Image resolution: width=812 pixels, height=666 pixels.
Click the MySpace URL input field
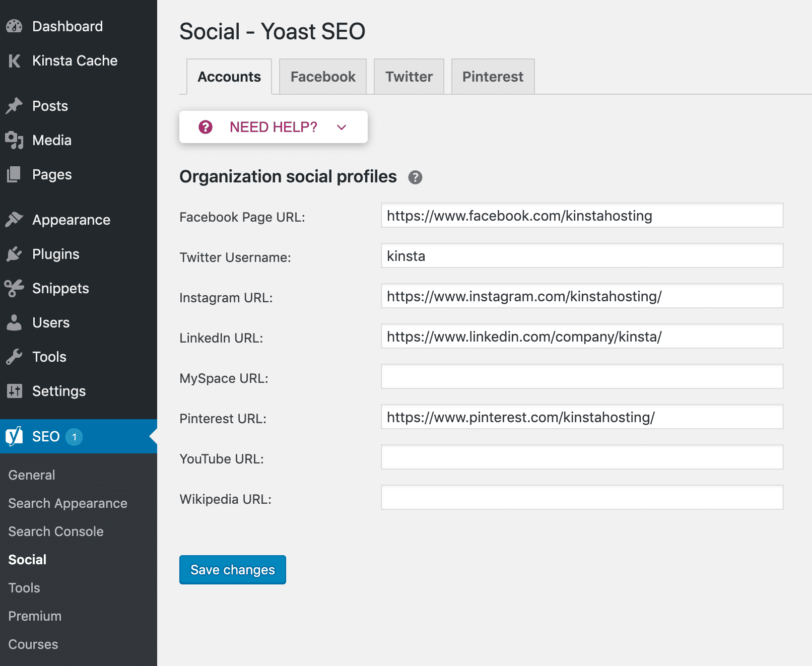582,377
